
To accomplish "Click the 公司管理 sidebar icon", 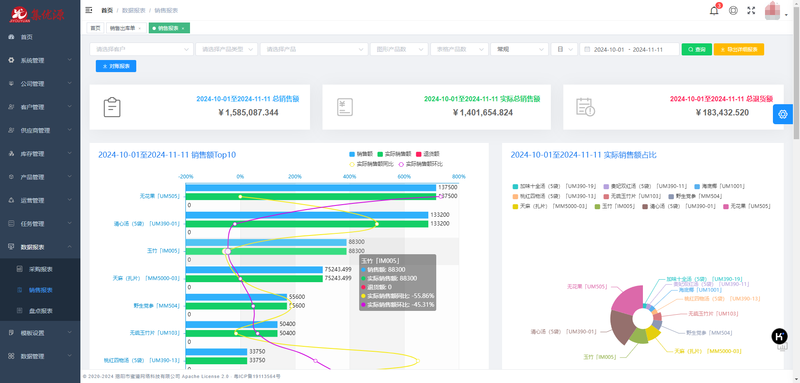I will (11, 84).
